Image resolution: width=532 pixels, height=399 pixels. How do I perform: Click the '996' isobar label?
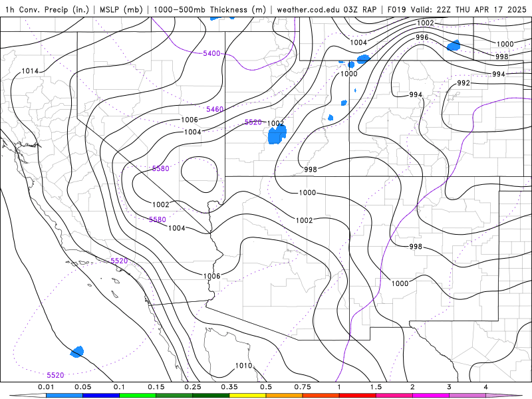click(x=422, y=37)
